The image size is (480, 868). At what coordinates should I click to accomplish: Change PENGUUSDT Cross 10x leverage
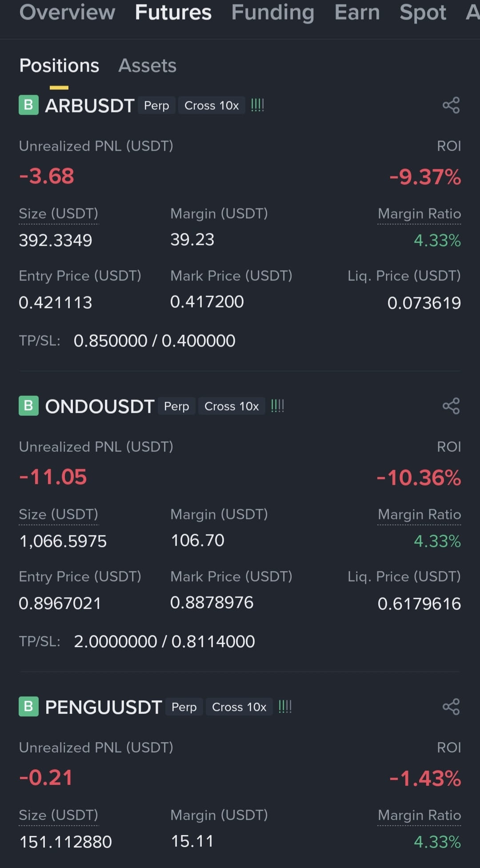click(x=239, y=707)
